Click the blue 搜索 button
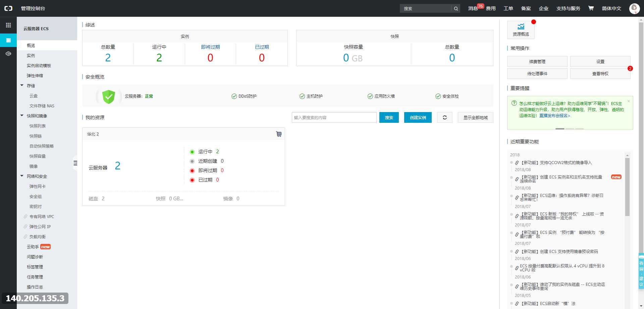Screen dimensions: 644x309 pyautogui.click(x=389, y=117)
